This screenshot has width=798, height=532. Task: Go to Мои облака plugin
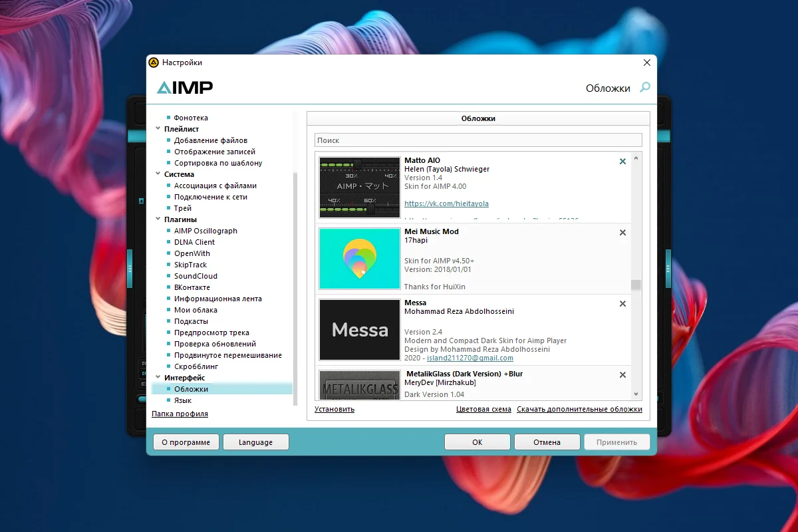(x=196, y=310)
